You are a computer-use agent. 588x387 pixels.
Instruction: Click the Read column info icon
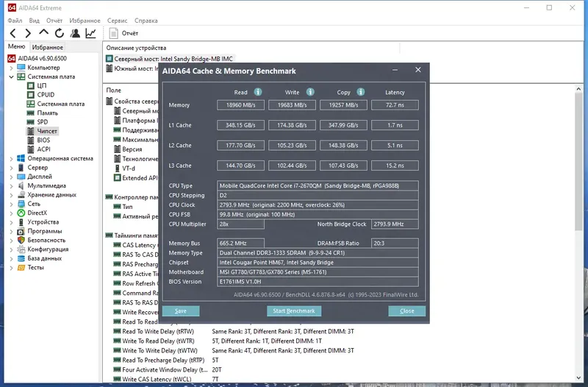point(258,92)
